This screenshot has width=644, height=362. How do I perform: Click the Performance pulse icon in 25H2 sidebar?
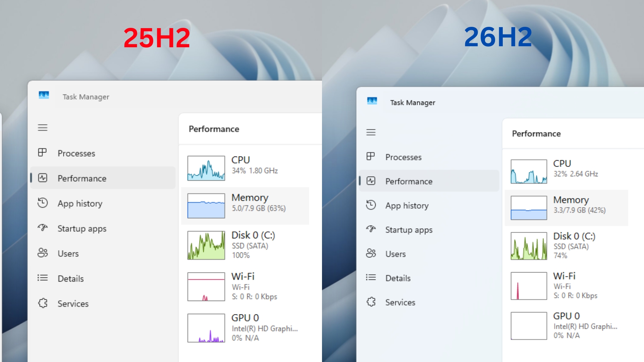click(43, 178)
